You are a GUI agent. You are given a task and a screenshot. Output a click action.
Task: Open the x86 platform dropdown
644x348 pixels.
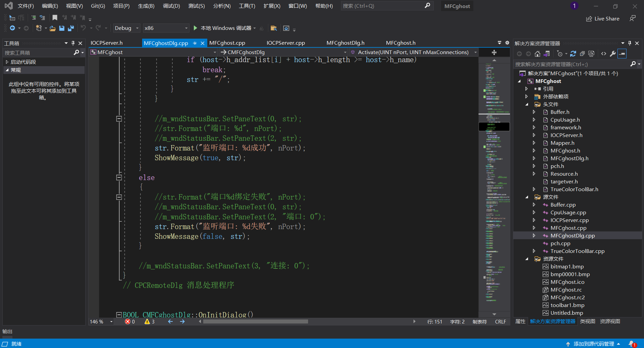166,28
